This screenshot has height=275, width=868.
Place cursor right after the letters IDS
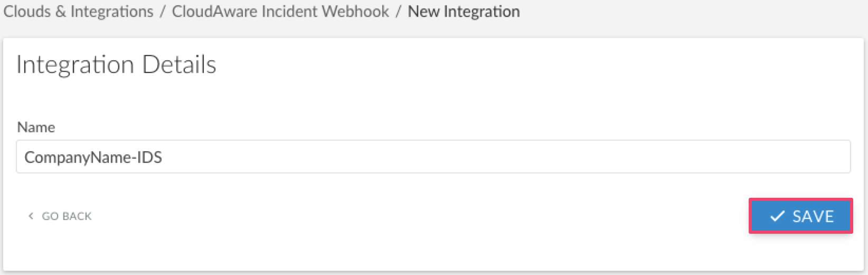click(163, 157)
